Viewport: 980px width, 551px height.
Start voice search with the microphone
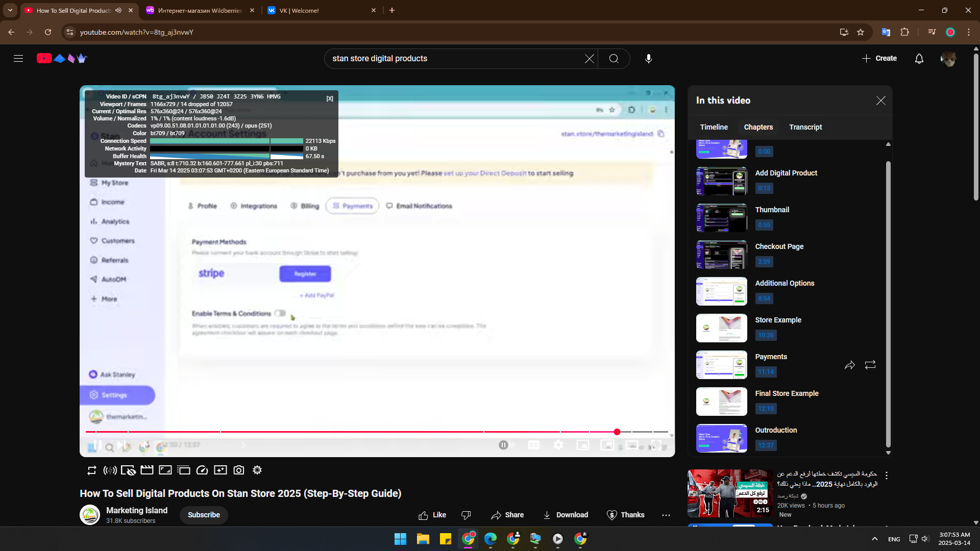click(648, 59)
